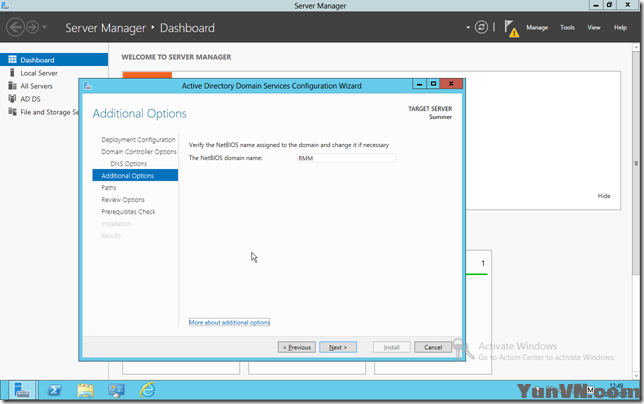
Task: Click the Hide link on the welcome tile
Action: coord(604,196)
